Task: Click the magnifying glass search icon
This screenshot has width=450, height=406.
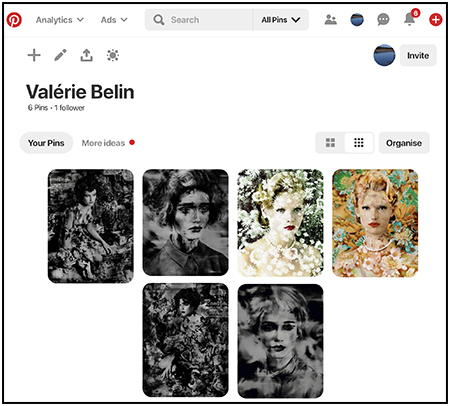Action: [159, 20]
